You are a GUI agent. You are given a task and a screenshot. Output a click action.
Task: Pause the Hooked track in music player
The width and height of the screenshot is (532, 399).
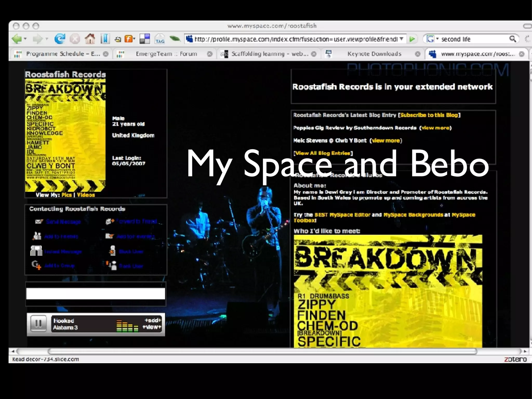click(38, 324)
